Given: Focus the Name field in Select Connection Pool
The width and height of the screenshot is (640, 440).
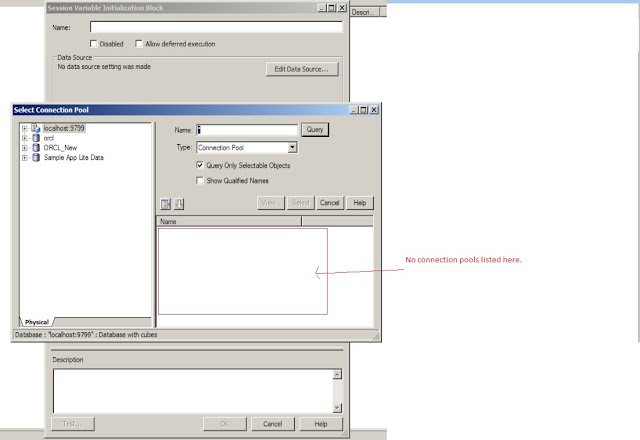Looking at the screenshot, I should click(247, 130).
